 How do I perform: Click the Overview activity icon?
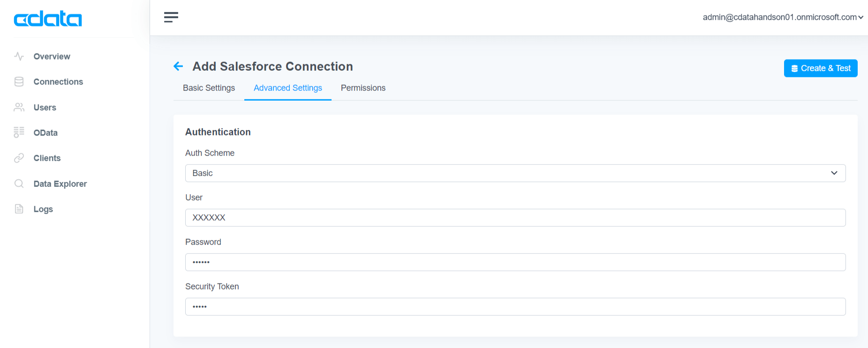(x=19, y=56)
